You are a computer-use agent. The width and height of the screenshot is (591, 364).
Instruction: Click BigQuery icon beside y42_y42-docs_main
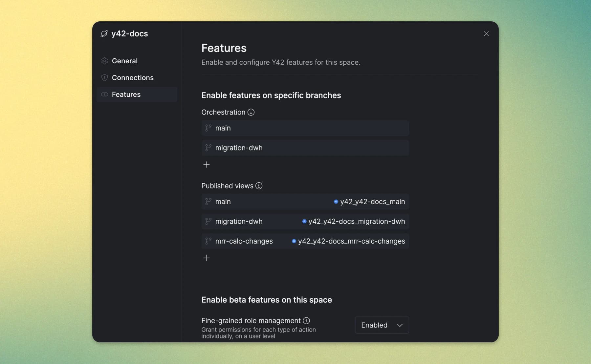click(x=336, y=202)
